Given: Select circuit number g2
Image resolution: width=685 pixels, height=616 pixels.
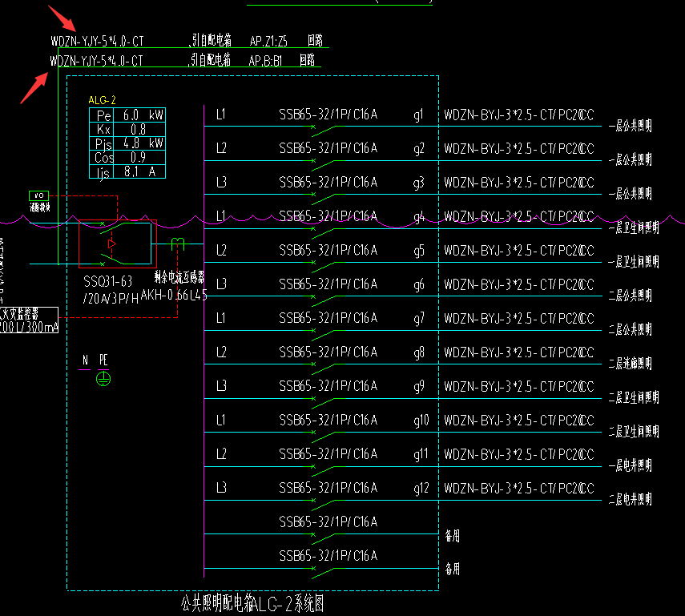Looking at the screenshot, I should tap(418, 149).
